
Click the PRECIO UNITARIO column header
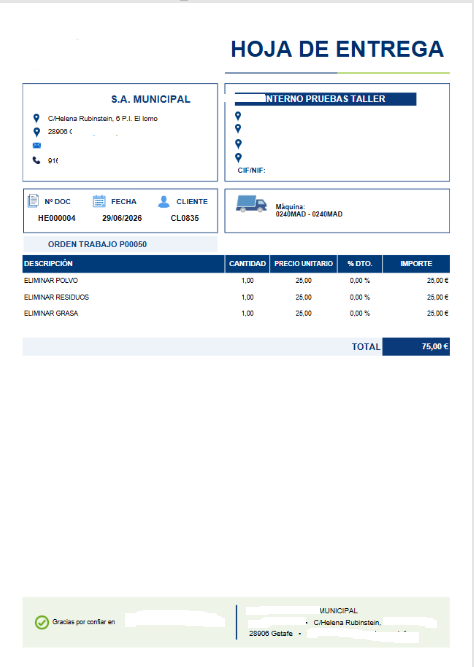coord(303,264)
